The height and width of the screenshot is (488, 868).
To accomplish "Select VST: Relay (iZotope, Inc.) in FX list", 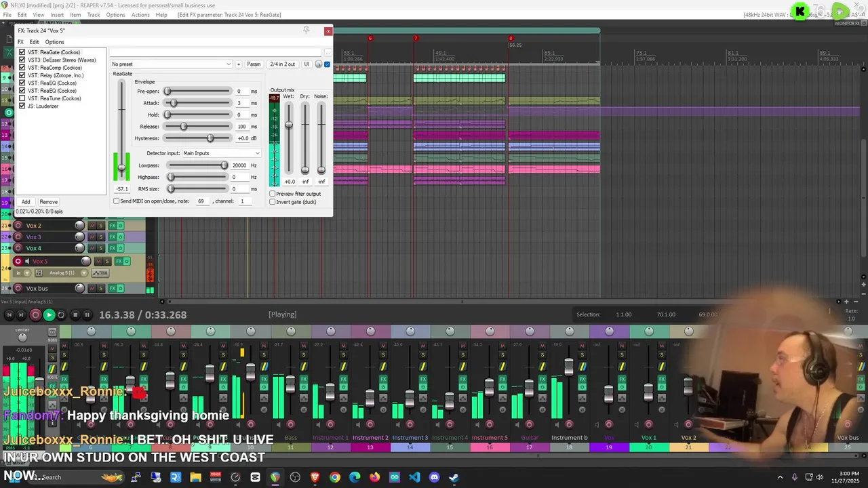I will (x=56, y=75).
